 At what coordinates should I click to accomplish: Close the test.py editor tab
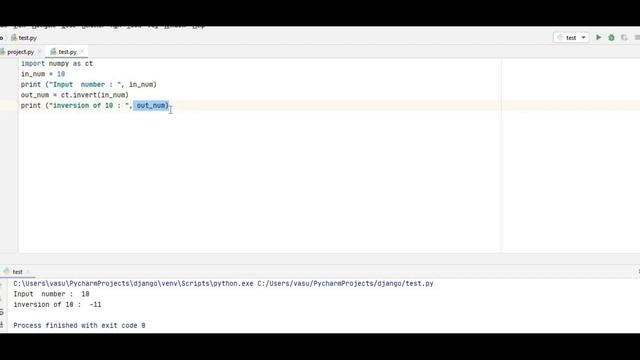point(82,52)
